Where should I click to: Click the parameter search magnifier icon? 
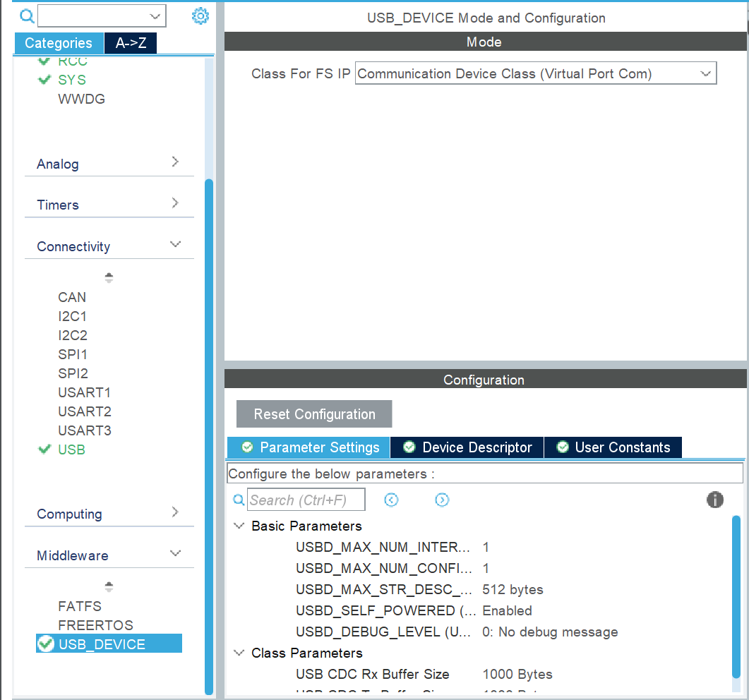coord(239,500)
